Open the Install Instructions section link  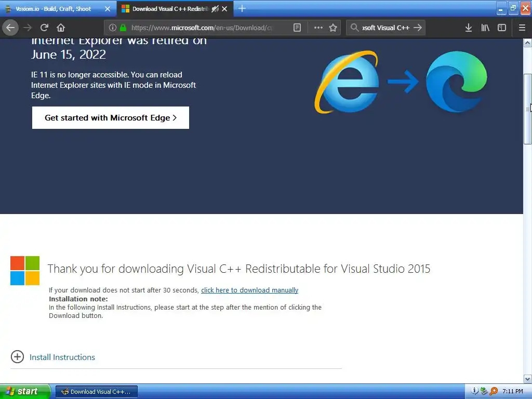(x=62, y=357)
